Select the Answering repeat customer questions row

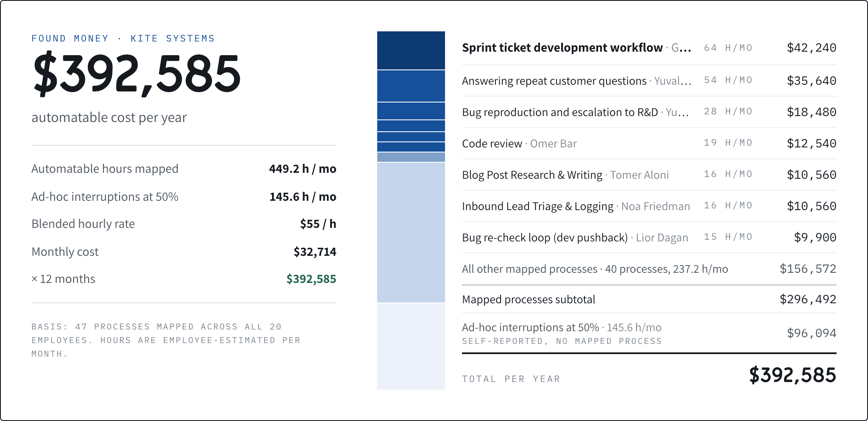tap(649, 80)
